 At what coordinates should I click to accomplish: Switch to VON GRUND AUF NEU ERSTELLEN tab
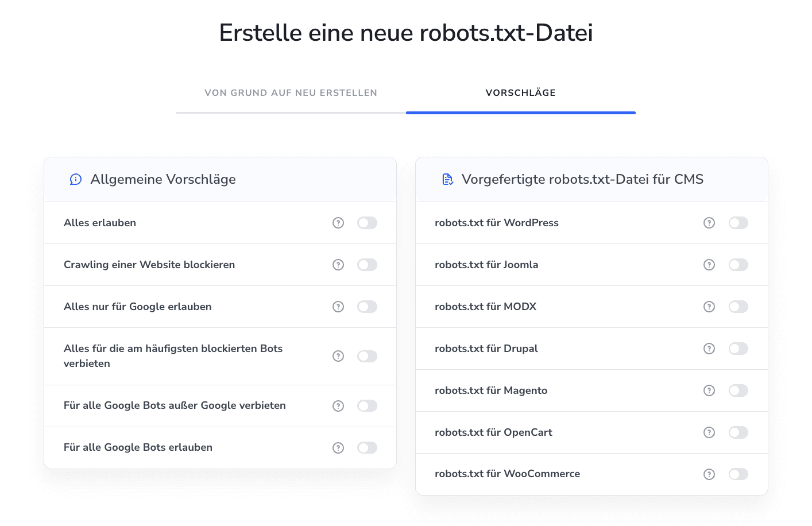pos(290,92)
